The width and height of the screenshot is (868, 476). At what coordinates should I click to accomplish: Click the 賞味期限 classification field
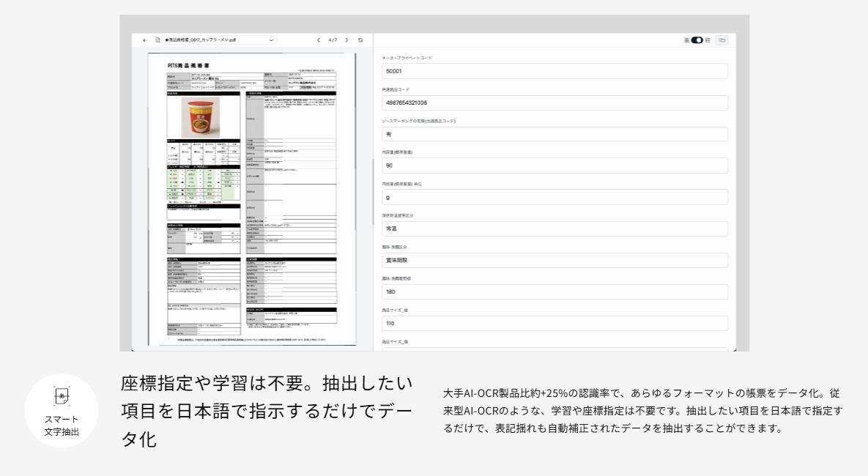click(554, 260)
